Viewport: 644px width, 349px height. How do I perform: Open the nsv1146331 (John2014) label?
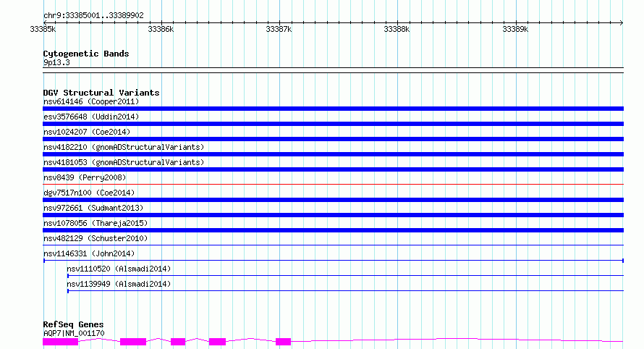(x=89, y=253)
